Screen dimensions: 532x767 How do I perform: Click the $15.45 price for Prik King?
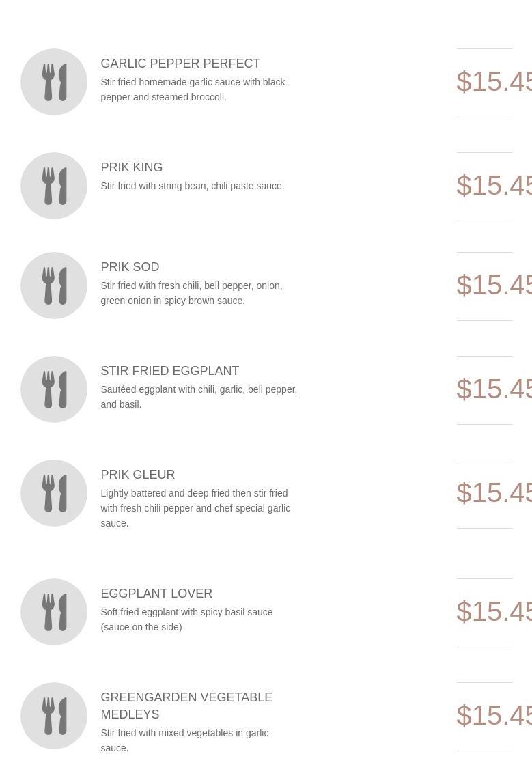tap(494, 186)
